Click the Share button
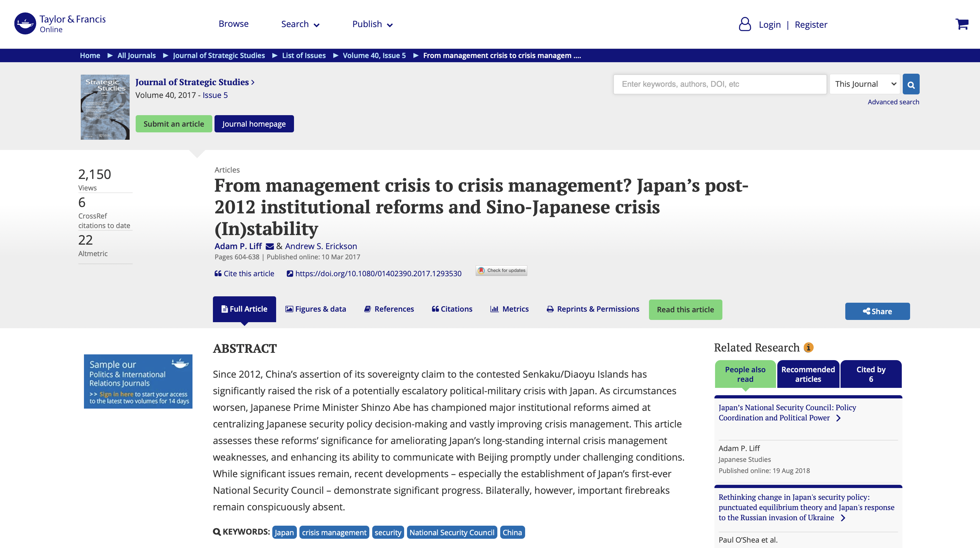The image size is (980, 548). pos(877,311)
